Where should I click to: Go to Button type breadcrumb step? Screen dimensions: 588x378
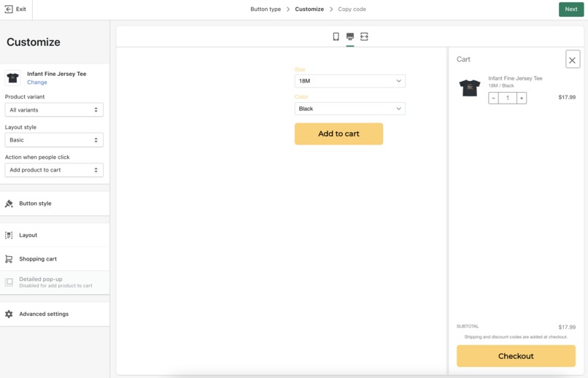pos(266,9)
